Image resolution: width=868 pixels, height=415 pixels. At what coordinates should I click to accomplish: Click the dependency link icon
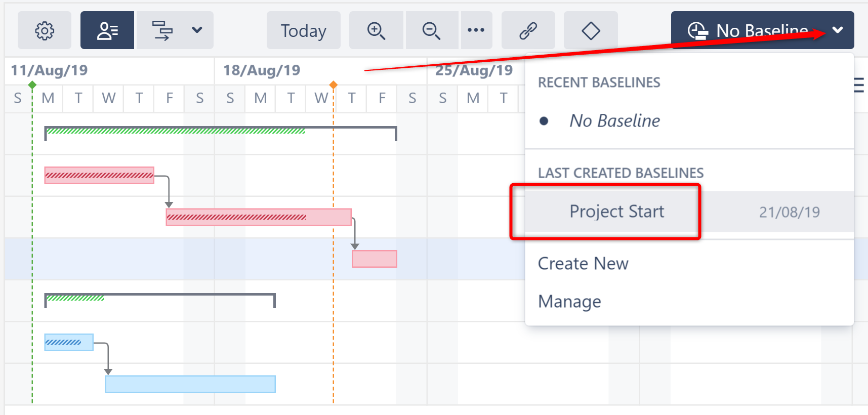528,31
